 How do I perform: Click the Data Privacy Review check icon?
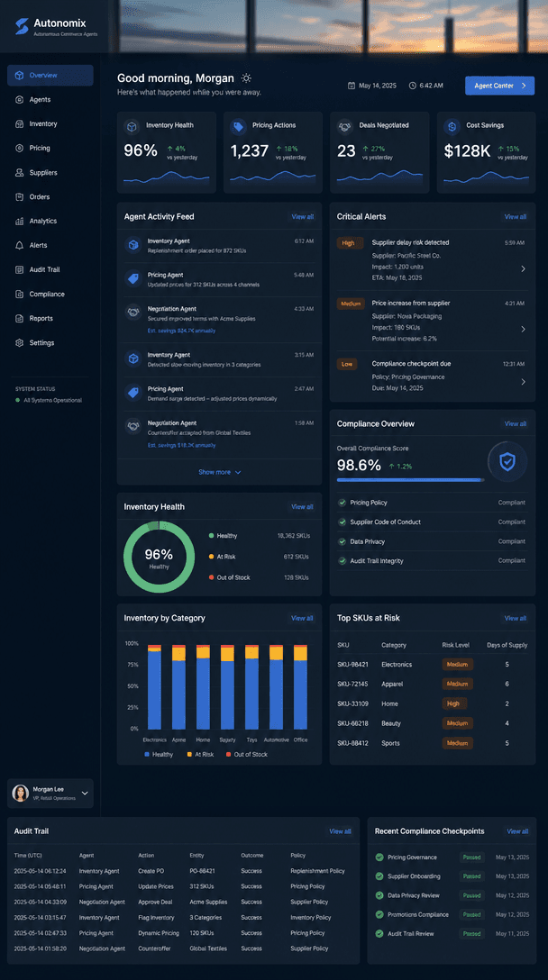coord(379,895)
